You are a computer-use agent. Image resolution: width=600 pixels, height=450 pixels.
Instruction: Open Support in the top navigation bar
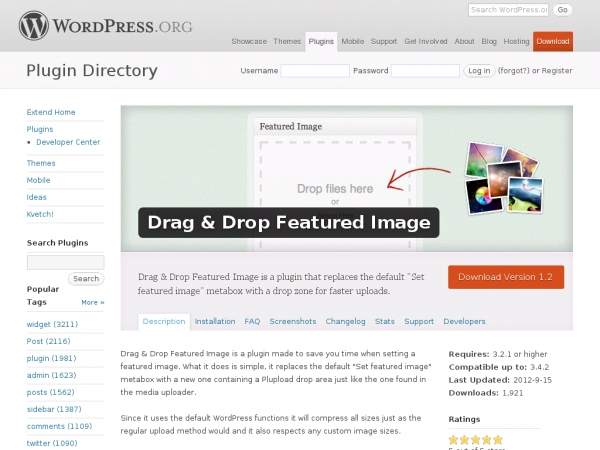point(384,41)
